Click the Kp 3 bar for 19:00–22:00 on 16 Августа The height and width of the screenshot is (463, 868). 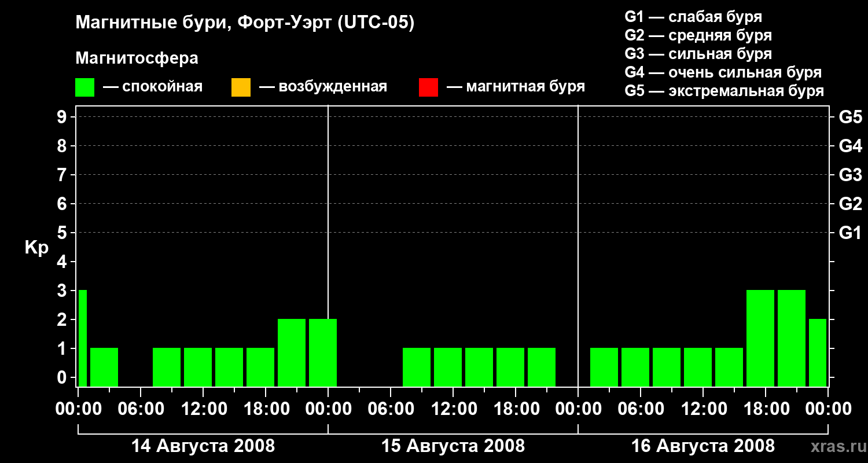pyautogui.click(x=792, y=338)
